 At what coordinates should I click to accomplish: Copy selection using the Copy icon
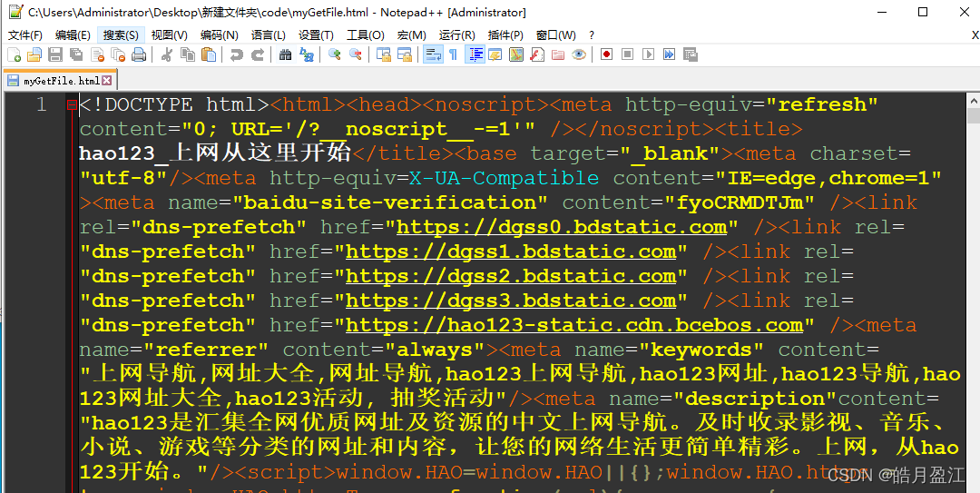click(188, 55)
